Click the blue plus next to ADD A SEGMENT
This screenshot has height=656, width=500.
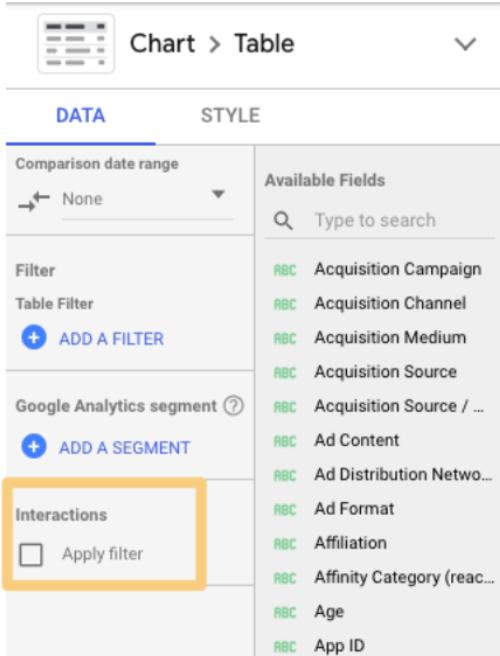34,446
